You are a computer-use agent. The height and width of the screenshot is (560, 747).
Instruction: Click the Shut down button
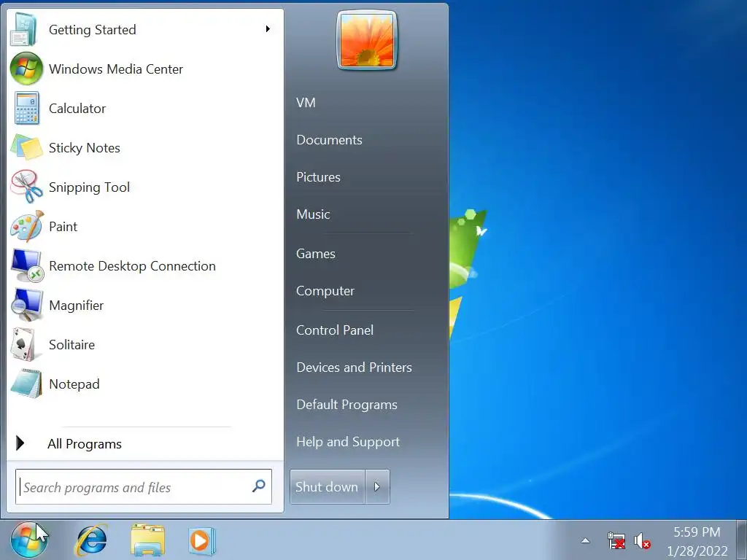pos(328,486)
